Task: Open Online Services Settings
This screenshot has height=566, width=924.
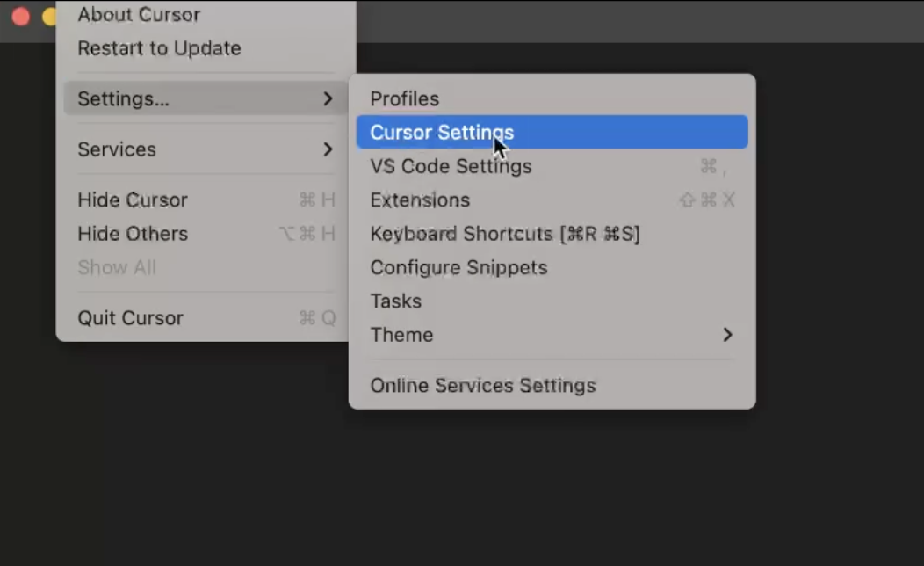Action: tap(483, 386)
